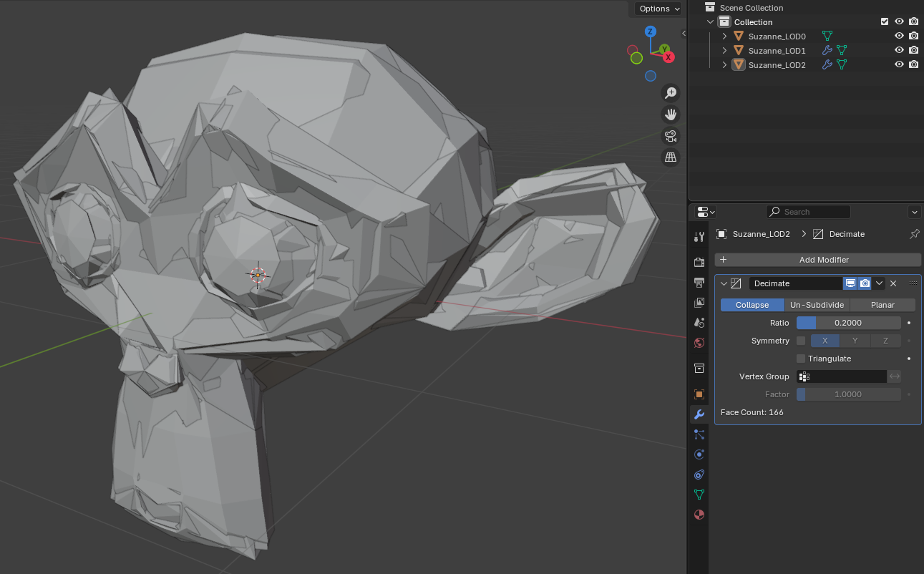This screenshot has height=574, width=924.
Task: Select symmetry axis Y
Action: pyautogui.click(x=855, y=341)
